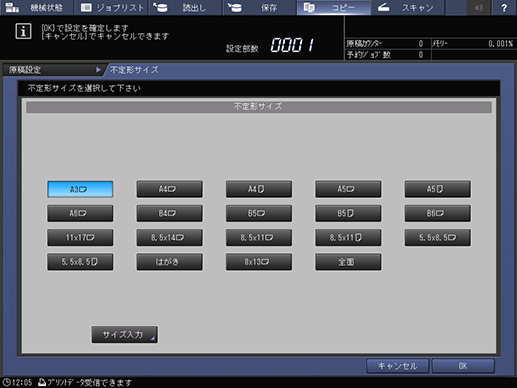Choose the 5.5x8.5 landscape size
This screenshot has height=388, width=517.
tap(438, 238)
